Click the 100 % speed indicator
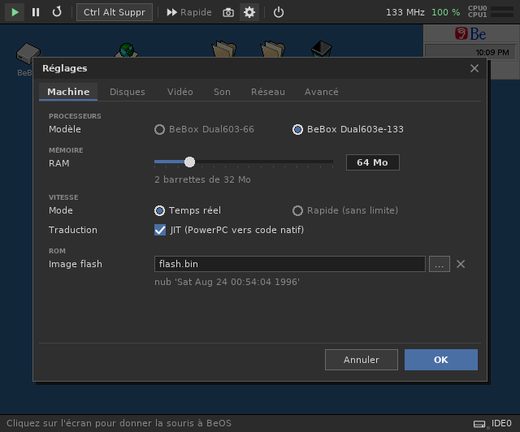Image resolution: width=520 pixels, height=432 pixels. [446, 13]
